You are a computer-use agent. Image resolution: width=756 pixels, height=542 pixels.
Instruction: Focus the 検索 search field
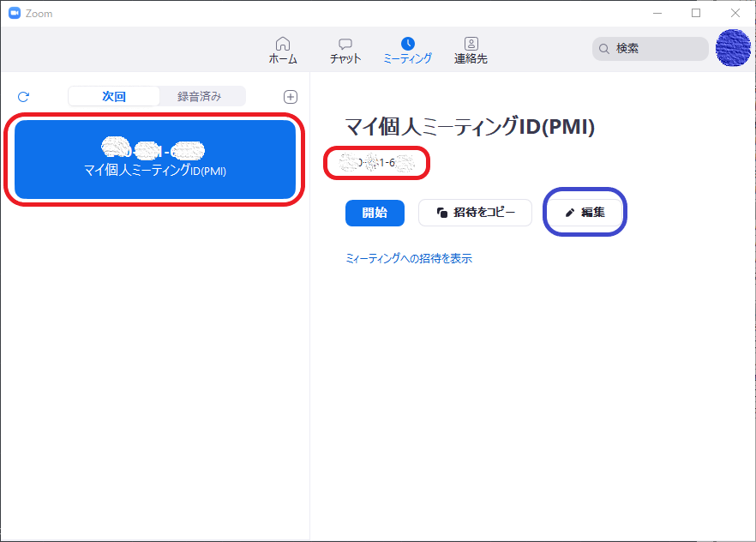pyautogui.click(x=656, y=49)
